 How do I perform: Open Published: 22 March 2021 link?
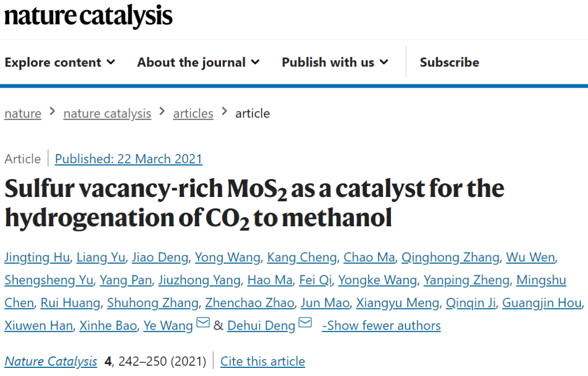(x=128, y=159)
